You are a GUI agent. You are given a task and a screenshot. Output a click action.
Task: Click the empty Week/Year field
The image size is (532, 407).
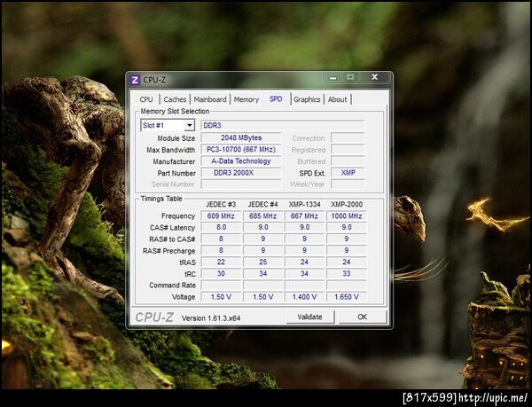tap(348, 184)
